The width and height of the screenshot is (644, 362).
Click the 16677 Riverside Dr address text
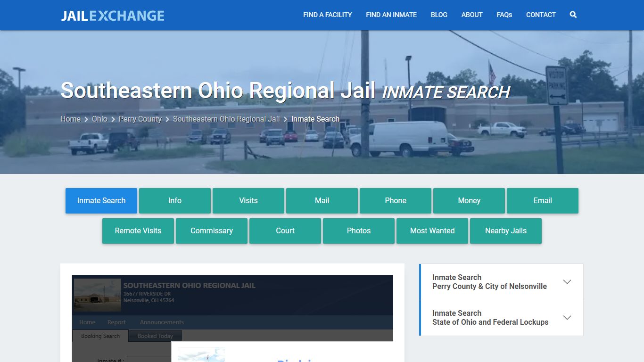click(147, 294)
